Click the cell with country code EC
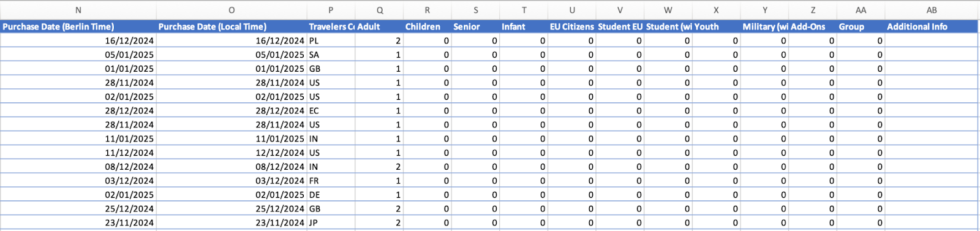The image size is (980, 231). tap(331, 110)
